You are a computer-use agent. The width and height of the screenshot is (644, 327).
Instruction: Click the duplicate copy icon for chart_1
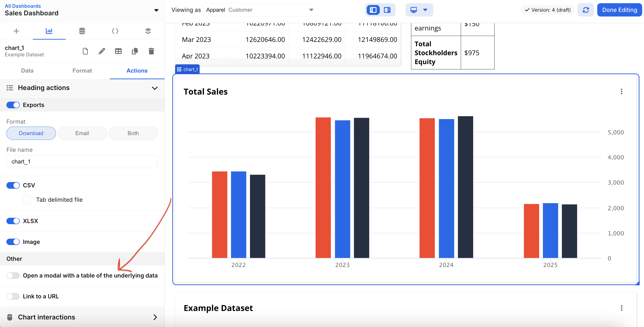[135, 51]
